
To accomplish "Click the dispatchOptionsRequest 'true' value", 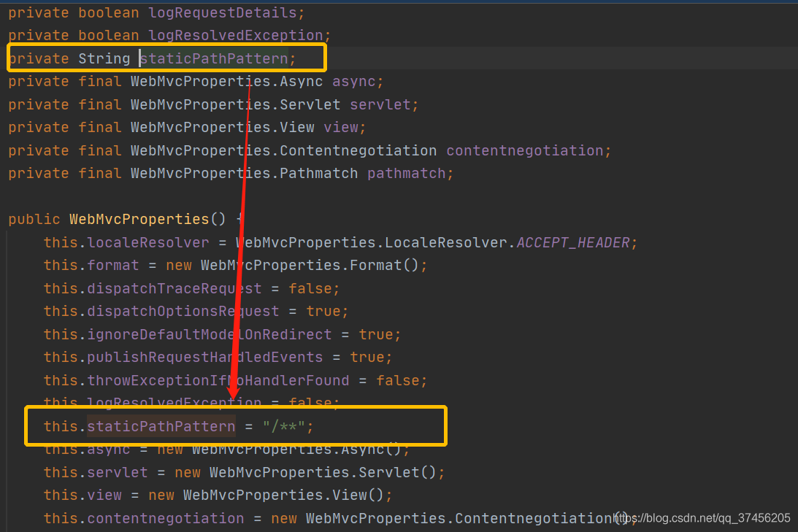I will [323, 311].
